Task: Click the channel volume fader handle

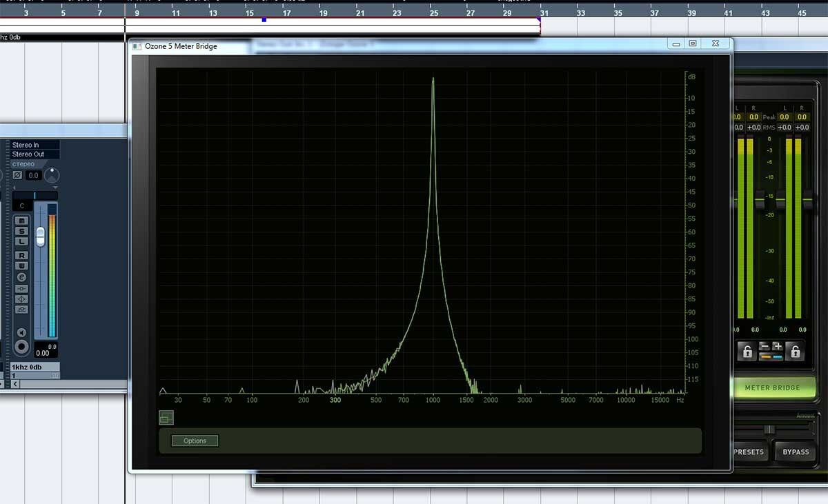Action: (x=40, y=236)
